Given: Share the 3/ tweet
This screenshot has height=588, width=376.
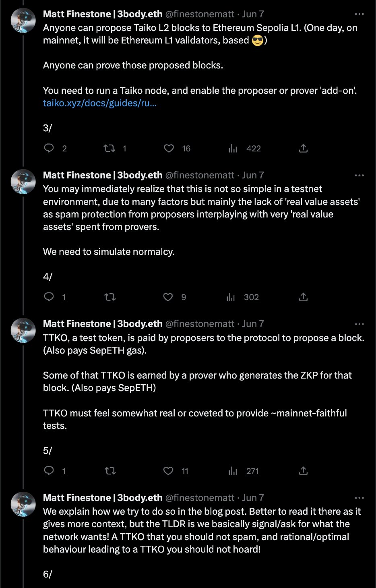Looking at the screenshot, I should (x=304, y=149).
